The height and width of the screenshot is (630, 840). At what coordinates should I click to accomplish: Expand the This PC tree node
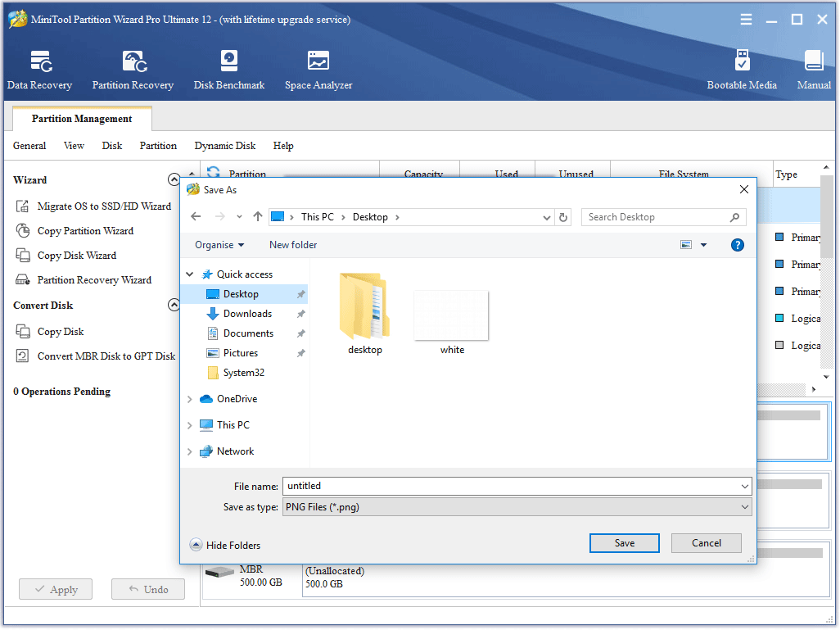190,425
